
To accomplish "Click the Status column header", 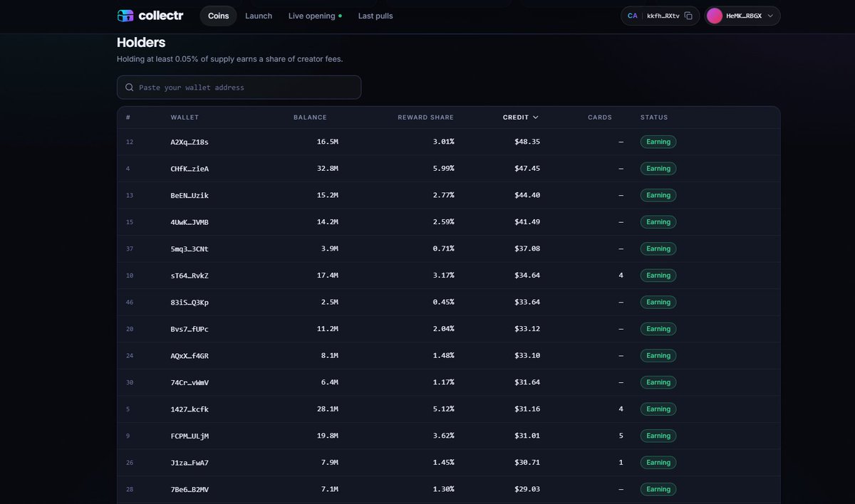I will click(x=654, y=117).
